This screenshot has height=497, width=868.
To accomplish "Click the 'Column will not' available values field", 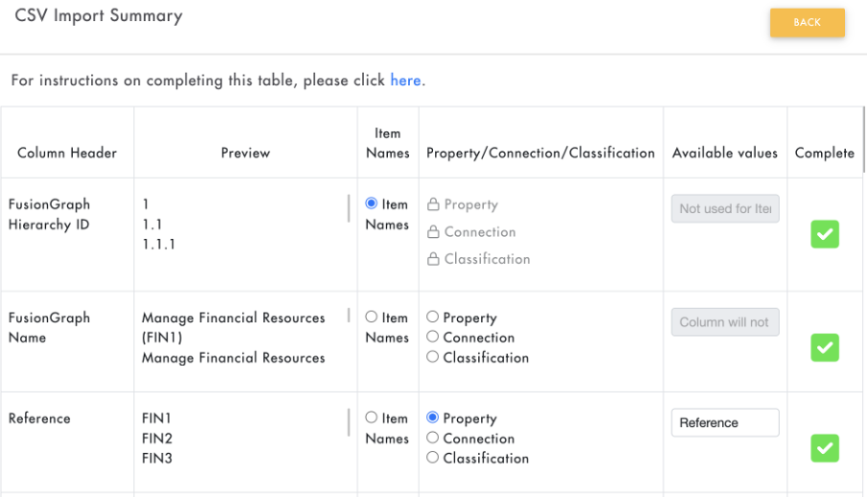I will [x=725, y=322].
